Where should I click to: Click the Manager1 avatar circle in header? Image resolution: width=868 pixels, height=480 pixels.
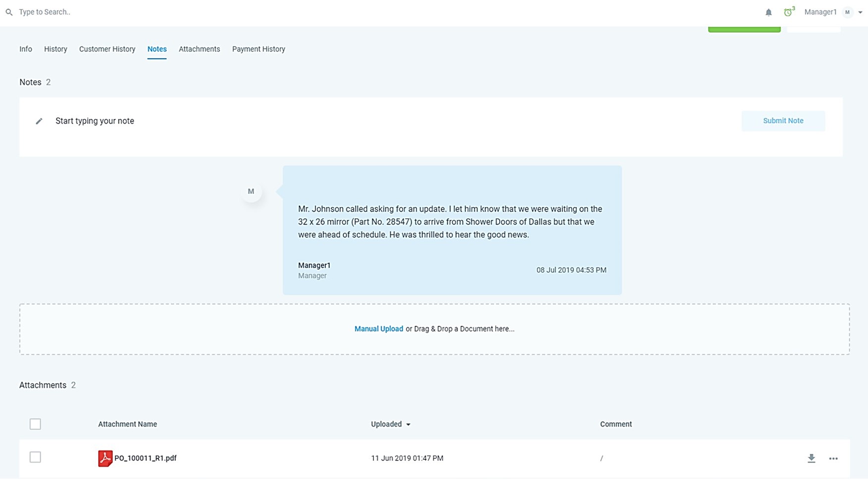coord(847,12)
